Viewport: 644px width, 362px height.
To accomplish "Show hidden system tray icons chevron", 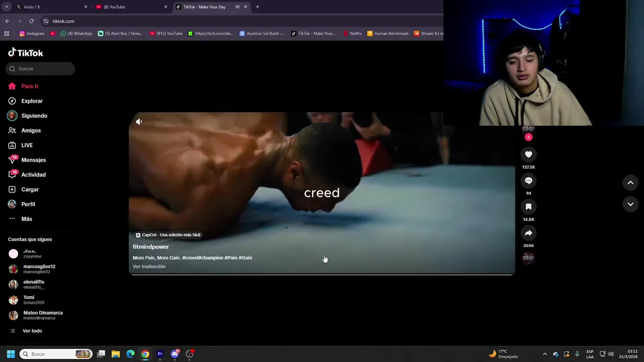I will [544, 354].
